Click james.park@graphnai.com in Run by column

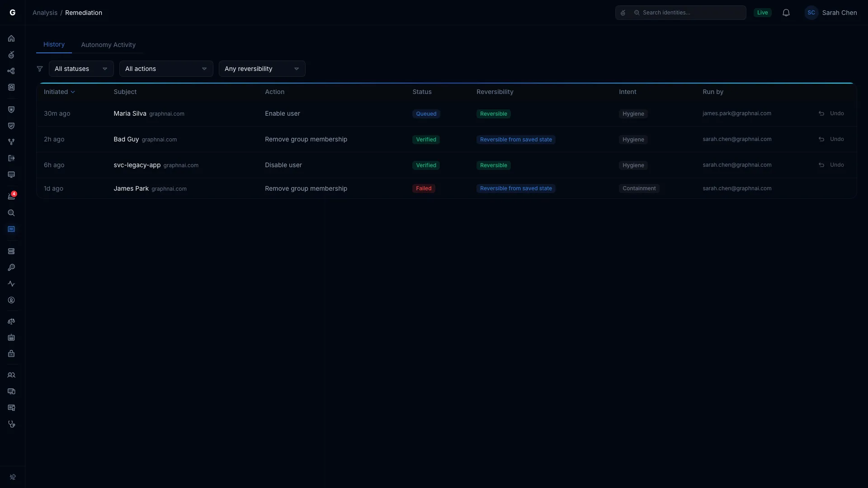737,113
